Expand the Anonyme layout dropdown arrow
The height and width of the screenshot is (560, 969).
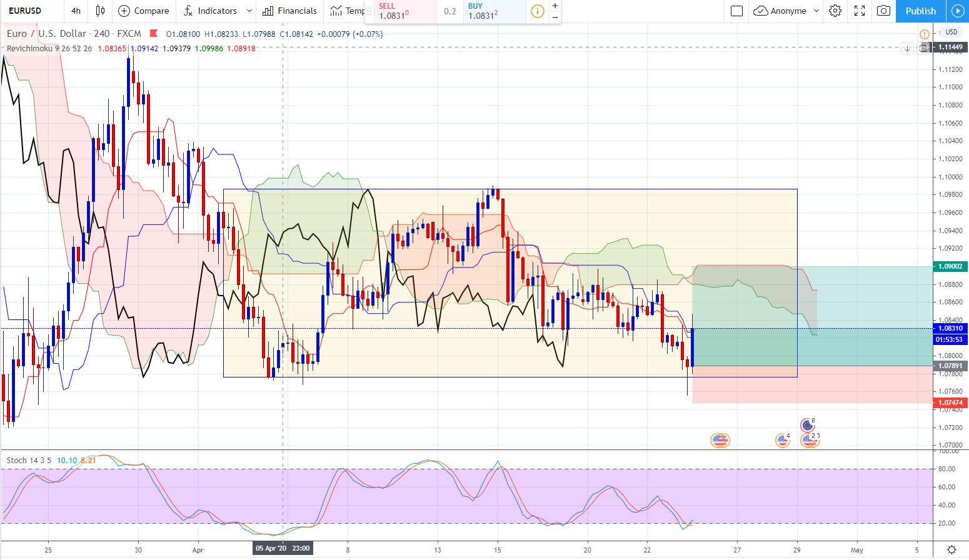(x=816, y=11)
